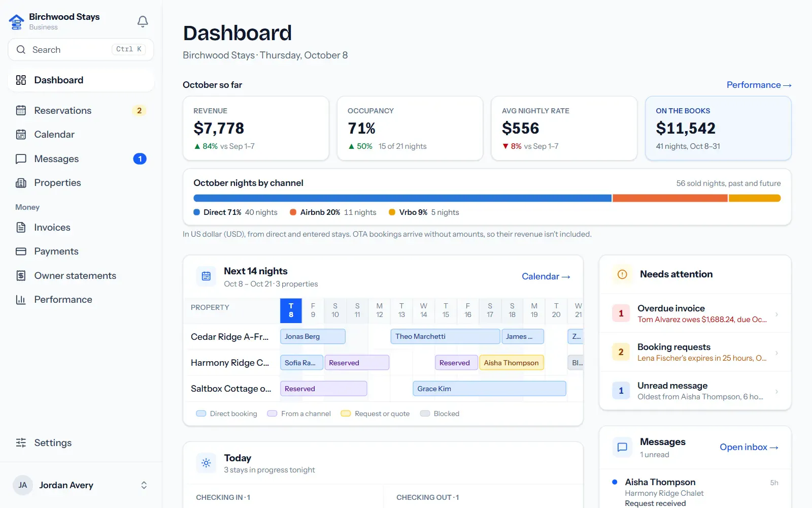
Task: Click the Reservations calendar icon
Action: click(21, 110)
